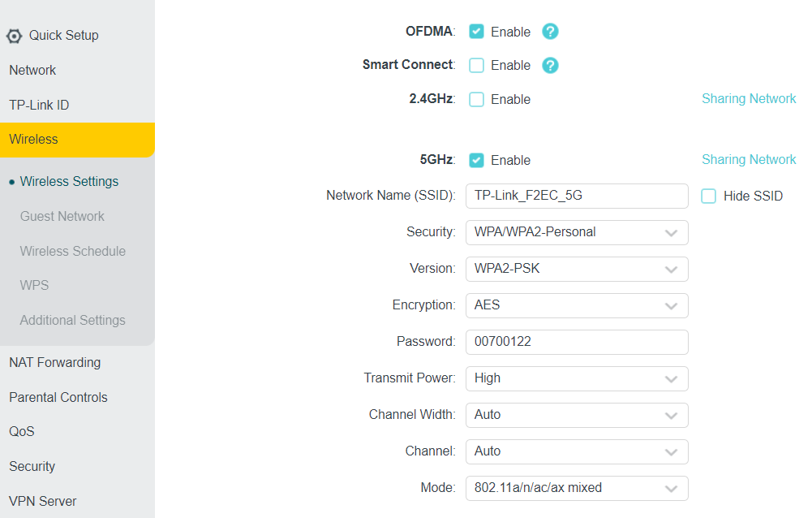Disable the OFDMA checkbox

click(477, 32)
